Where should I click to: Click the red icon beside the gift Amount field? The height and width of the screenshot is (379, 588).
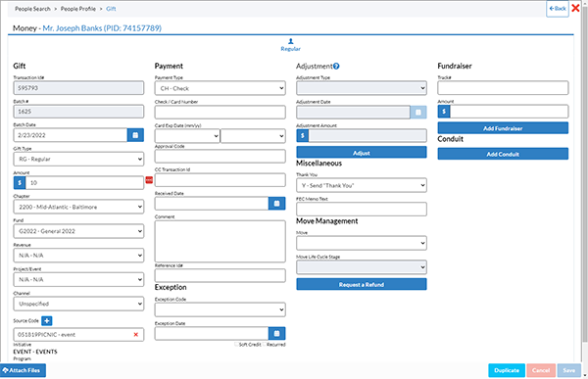point(149,180)
